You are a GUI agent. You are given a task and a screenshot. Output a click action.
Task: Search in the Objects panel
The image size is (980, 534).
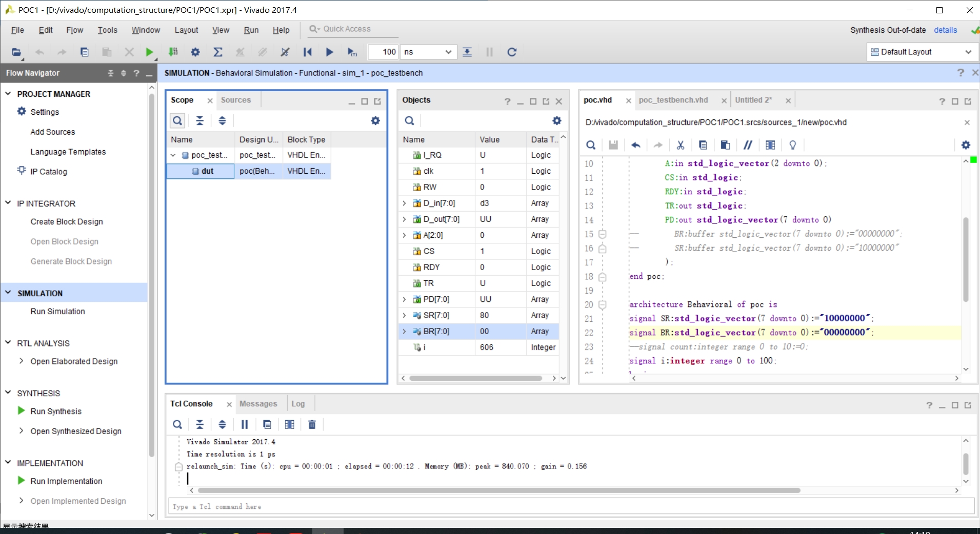point(409,120)
